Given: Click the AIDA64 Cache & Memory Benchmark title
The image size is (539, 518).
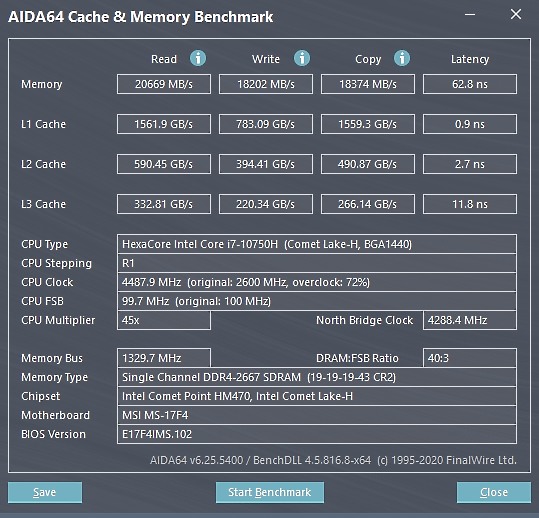Looking at the screenshot, I should [141, 17].
